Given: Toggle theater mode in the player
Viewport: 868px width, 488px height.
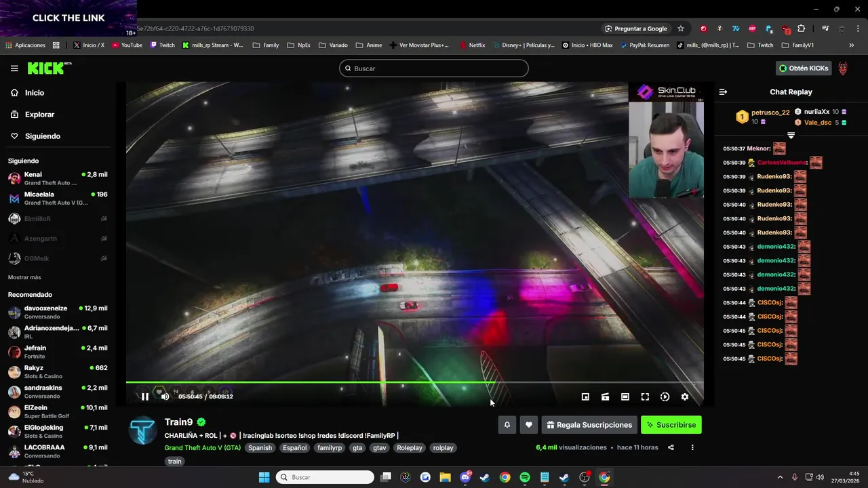Looking at the screenshot, I should 625,396.
